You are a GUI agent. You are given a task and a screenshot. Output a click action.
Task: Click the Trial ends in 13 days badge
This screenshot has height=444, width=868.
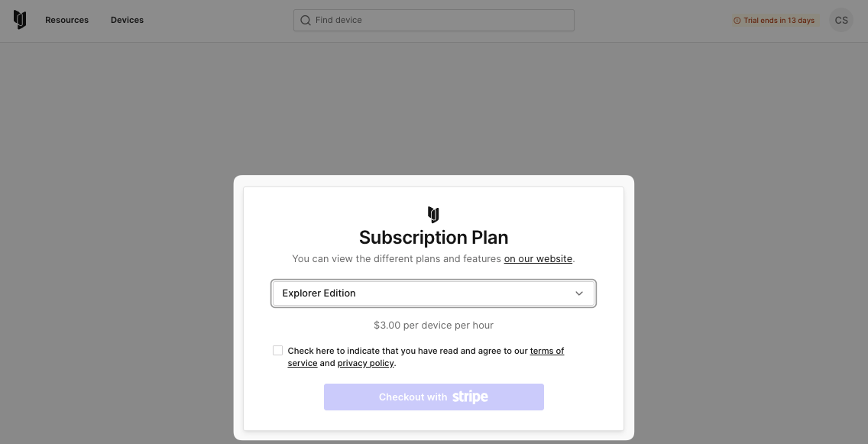pyautogui.click(x=774, y=21)
